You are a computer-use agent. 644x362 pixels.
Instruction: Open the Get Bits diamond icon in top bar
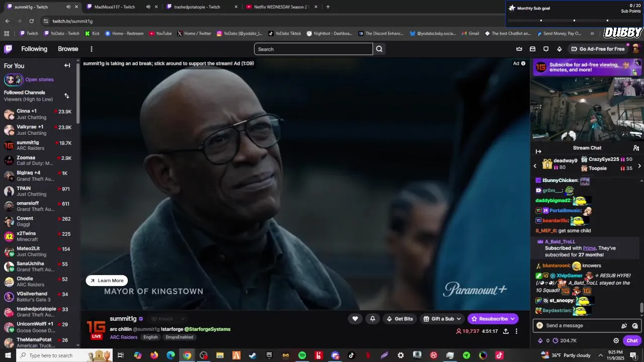(x=559, y=49)
